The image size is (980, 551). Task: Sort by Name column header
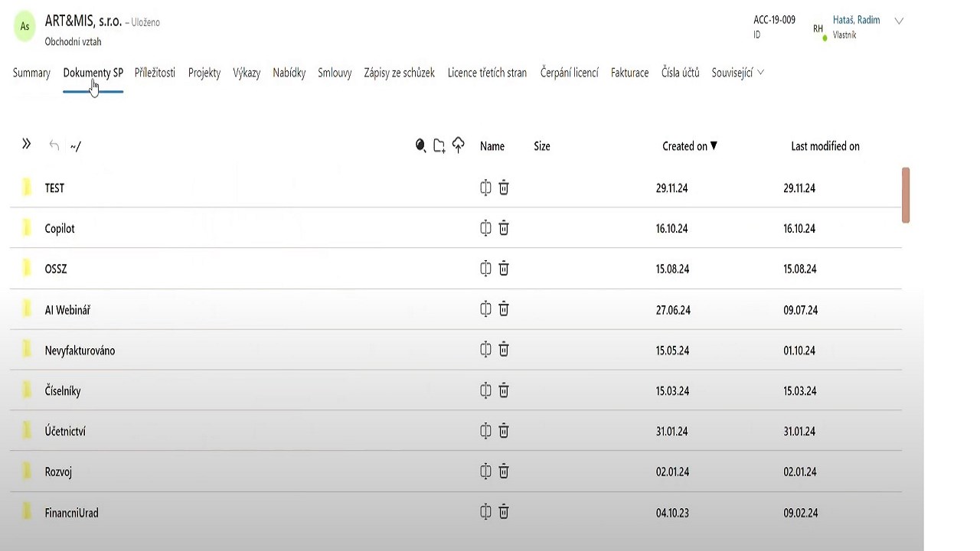click(x=492, y=146)
